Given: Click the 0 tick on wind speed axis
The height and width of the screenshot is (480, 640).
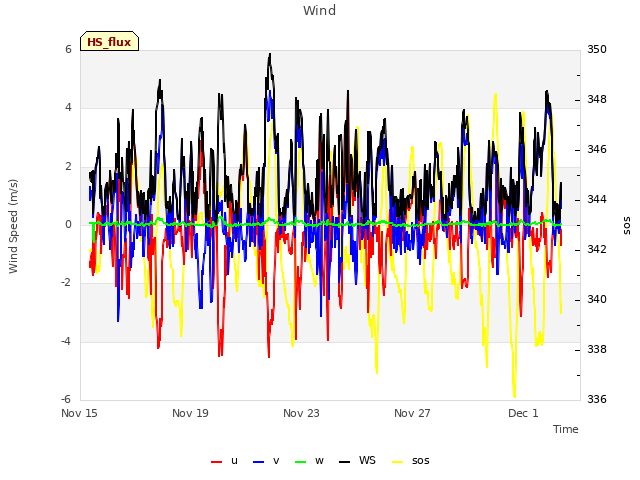Looking at the screenshot, I should [x=68, y=224].
